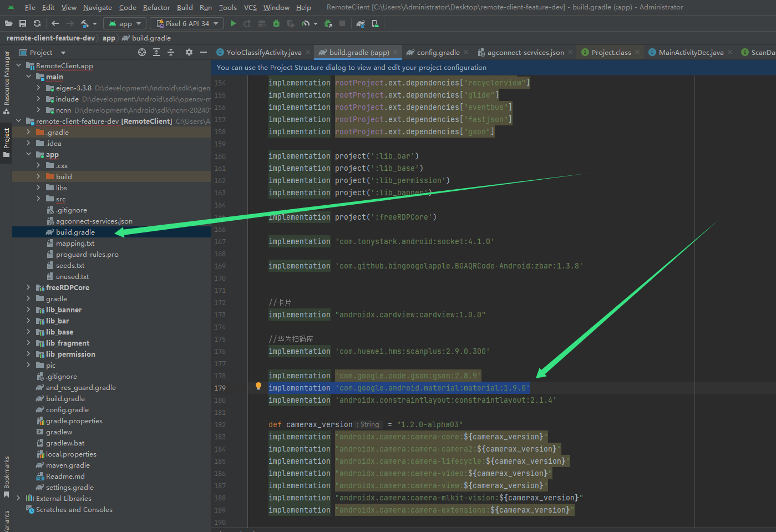
Task: Collapse all nodes in Project tree
Action: tap(171, 52)
